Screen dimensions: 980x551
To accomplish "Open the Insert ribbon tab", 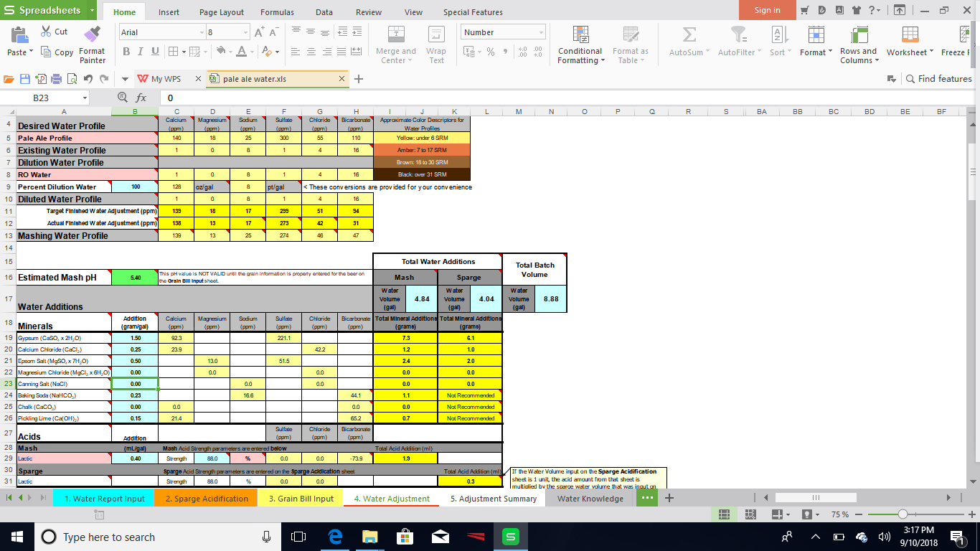I will (x=169, y=11).
